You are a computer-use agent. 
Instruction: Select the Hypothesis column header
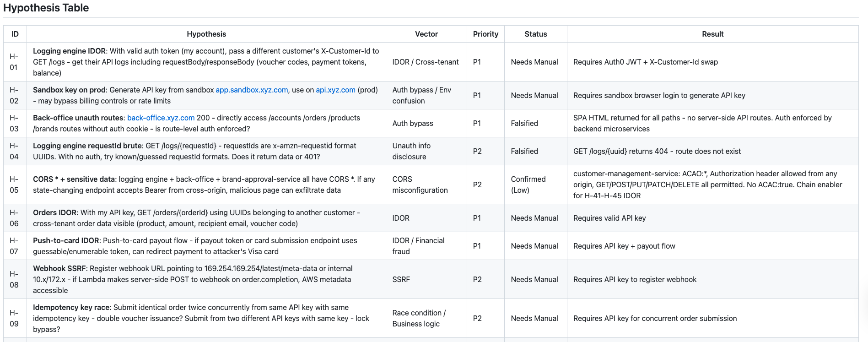(x=206, y=34)
